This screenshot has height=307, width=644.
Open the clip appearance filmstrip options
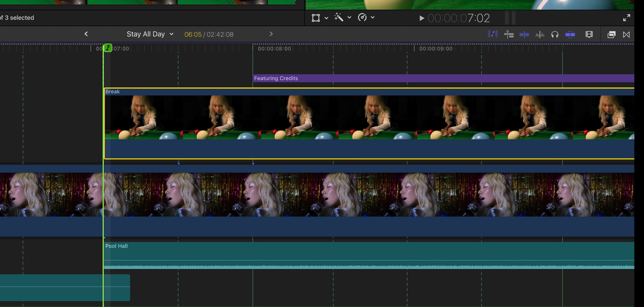point(589,34)
